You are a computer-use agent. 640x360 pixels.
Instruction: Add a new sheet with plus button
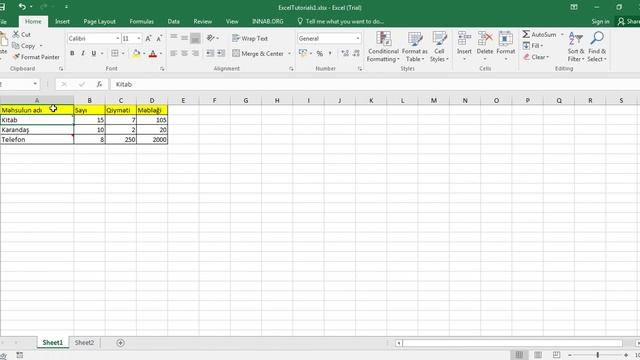pyautogui.click(x=120, y=343)
